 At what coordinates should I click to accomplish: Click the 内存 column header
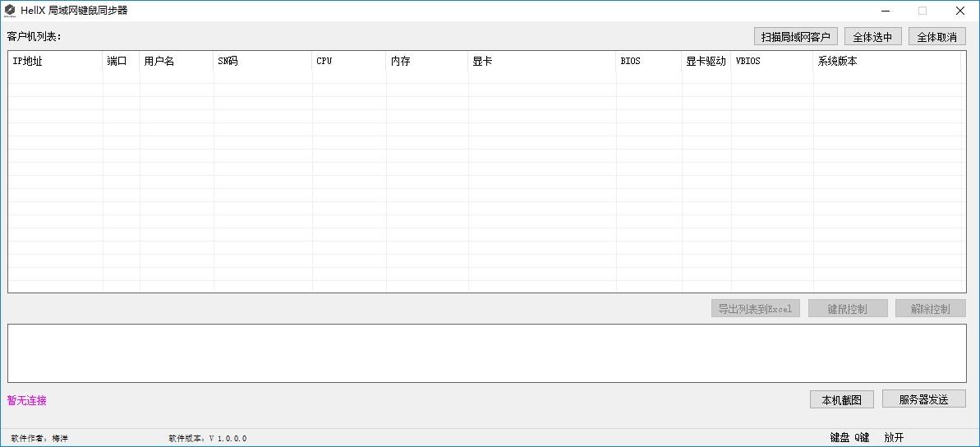(x=427, y=62)
